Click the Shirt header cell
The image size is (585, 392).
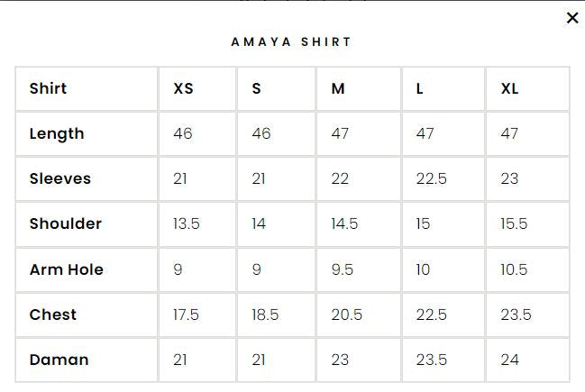(x=48, y=88)
